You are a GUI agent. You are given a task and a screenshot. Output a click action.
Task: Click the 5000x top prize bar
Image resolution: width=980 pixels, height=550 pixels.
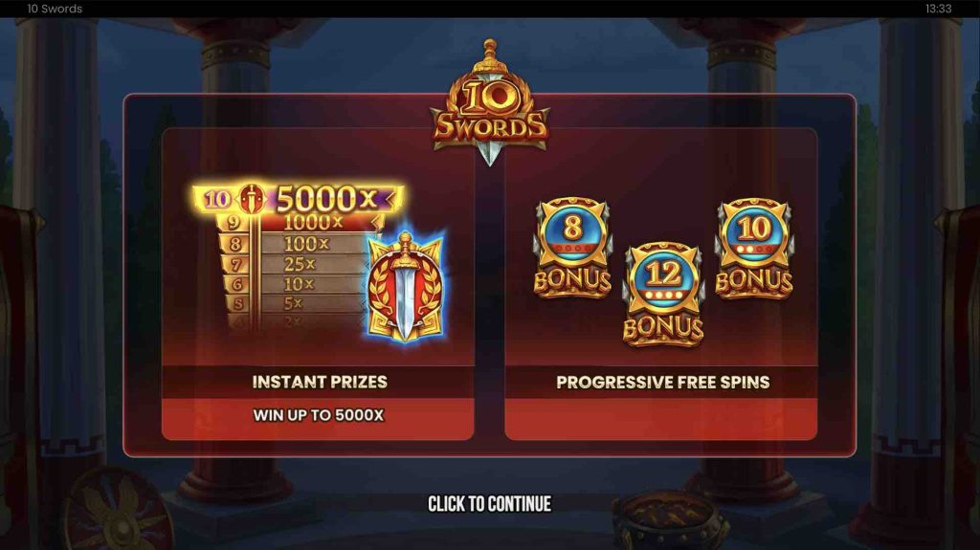click(x=299, y=199)
